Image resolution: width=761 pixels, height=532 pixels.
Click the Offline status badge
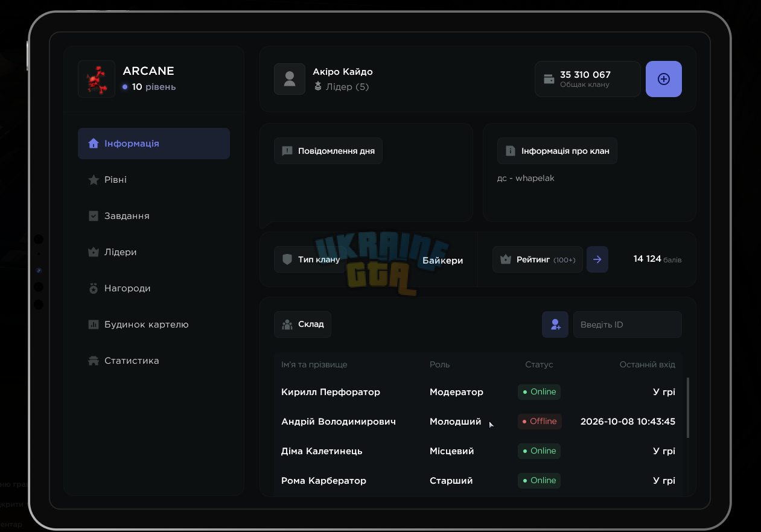[x=540, y=422]
